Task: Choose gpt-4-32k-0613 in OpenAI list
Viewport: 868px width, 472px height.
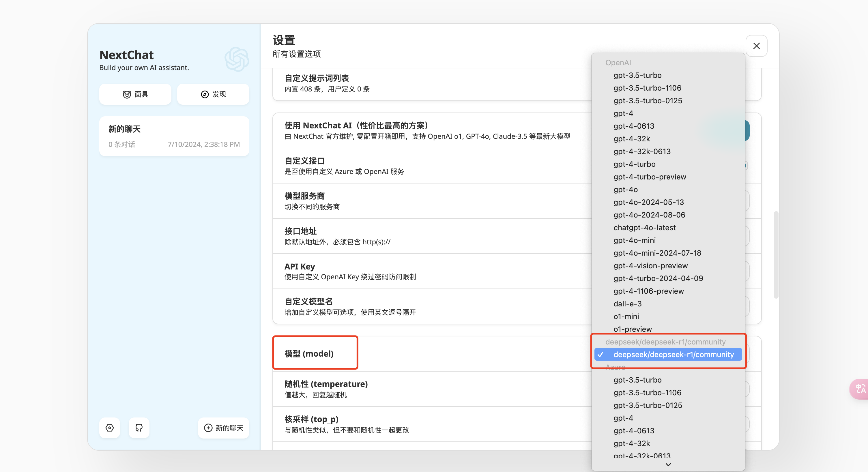Action: [668, 151]
